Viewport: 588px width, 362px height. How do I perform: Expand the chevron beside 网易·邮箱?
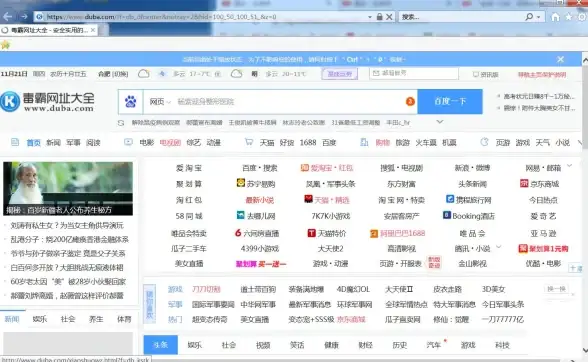point(570,165)
